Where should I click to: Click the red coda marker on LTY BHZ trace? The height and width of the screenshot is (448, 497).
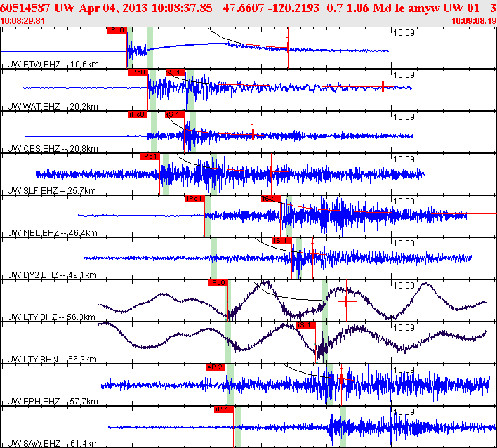pyautogui.click(x=347, y=301)
